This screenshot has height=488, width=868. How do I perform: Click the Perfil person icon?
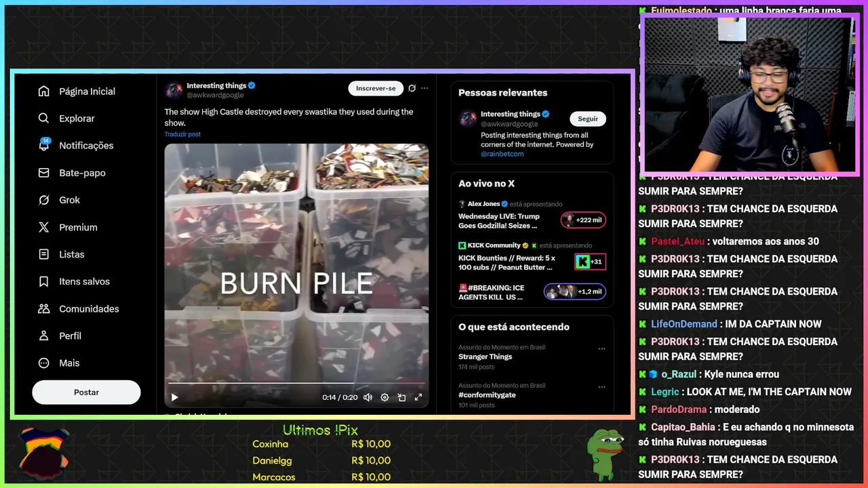click(44, 335)
